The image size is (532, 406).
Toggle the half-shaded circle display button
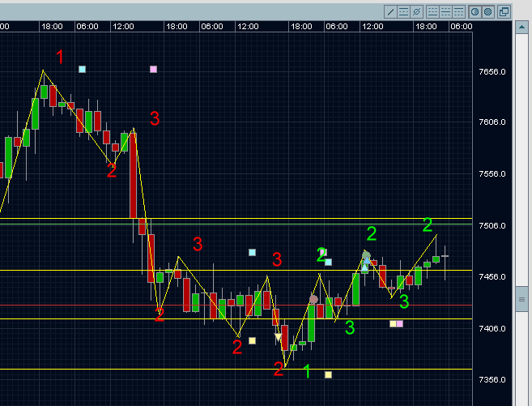pyautogui.click(x=475, y=11)
